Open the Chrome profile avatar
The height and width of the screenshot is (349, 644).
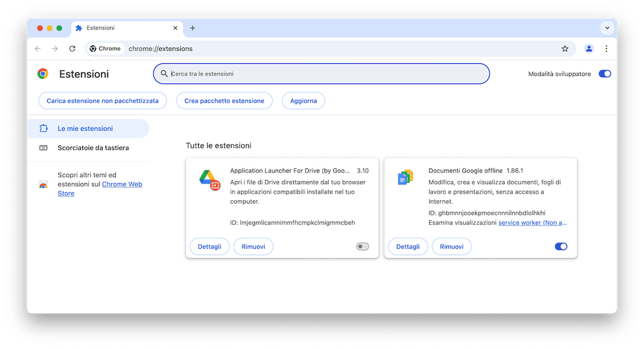[589, 49]
